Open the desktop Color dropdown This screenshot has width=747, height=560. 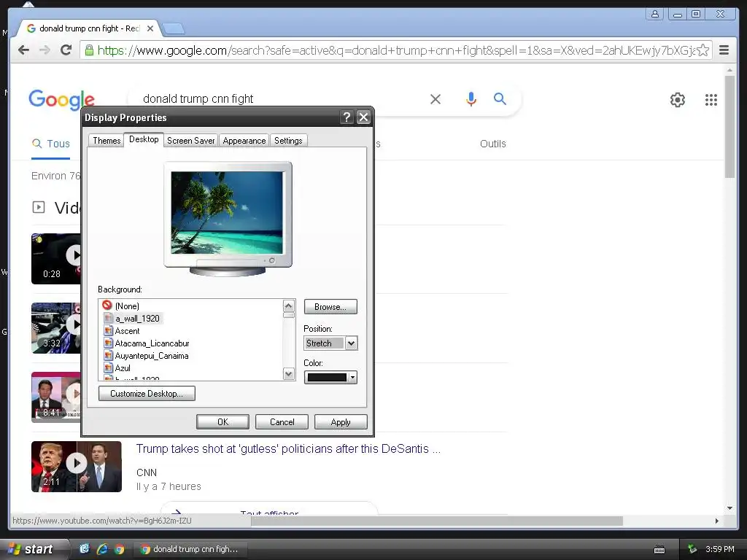tap(330, 377)
